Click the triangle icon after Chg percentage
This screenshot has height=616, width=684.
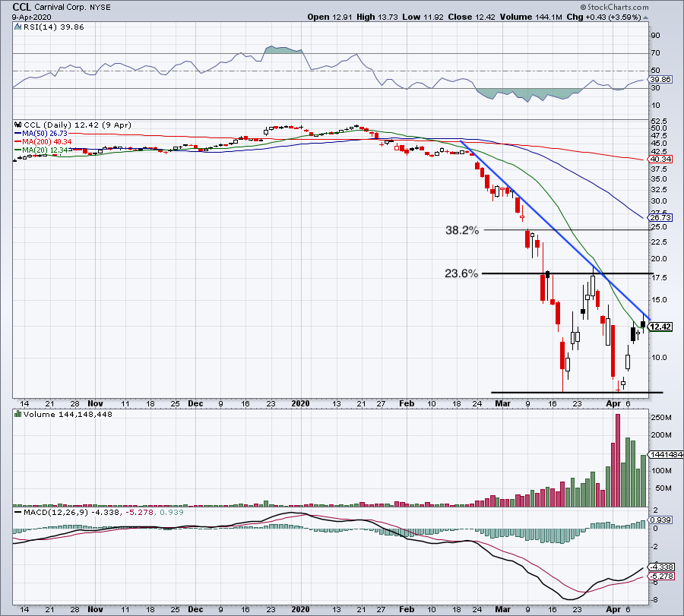point(645,17)
